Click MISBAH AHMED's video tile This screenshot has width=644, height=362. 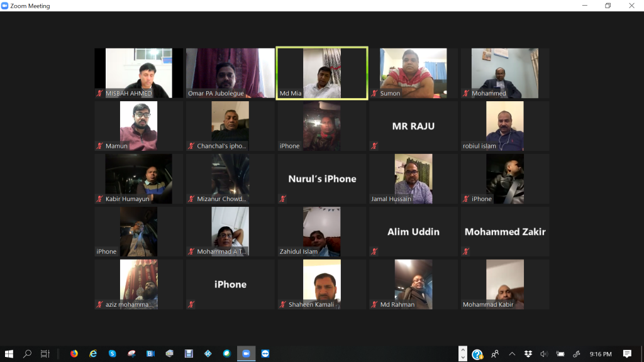click(x=138, y=73)
